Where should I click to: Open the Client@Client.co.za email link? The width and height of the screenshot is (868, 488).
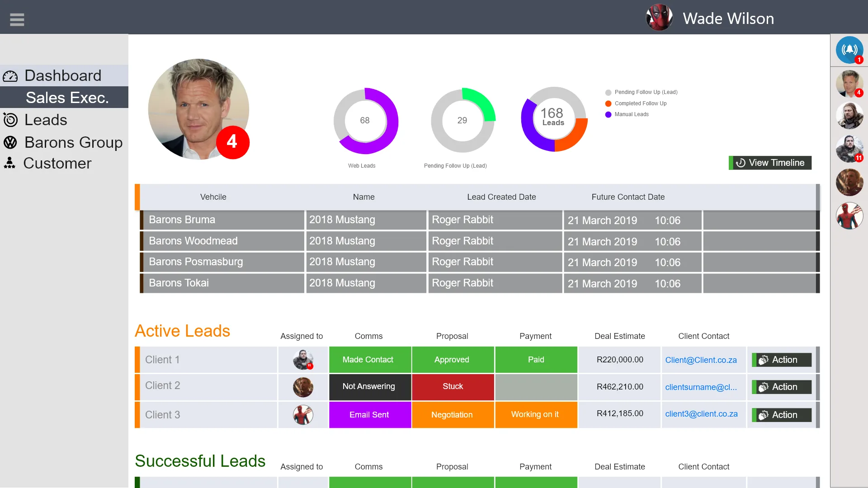701,360
